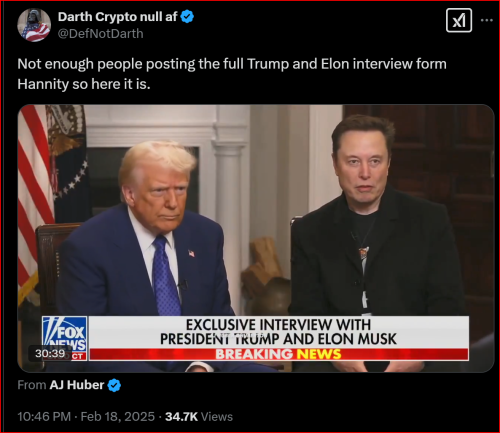Click the post text about Hannity interview

click(232, 74)
